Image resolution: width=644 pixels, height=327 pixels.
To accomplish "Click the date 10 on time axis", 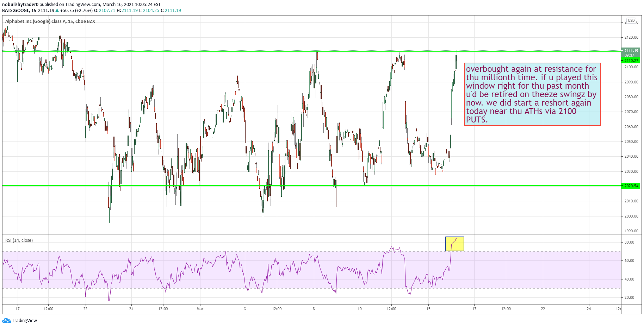I will [360, 309].
